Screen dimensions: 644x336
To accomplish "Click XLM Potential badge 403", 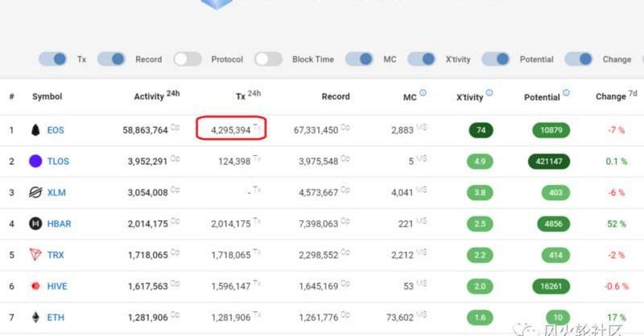I will click(x=555, y=192).
